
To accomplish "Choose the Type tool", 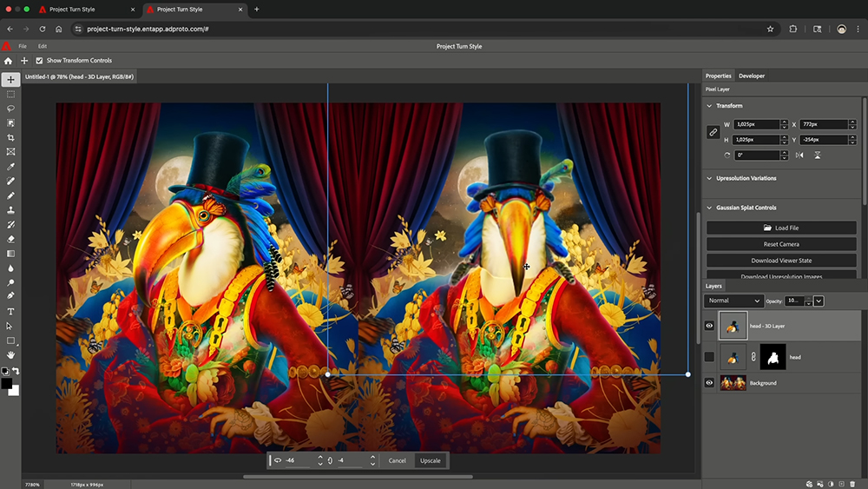I will click(x=10, y=311).
